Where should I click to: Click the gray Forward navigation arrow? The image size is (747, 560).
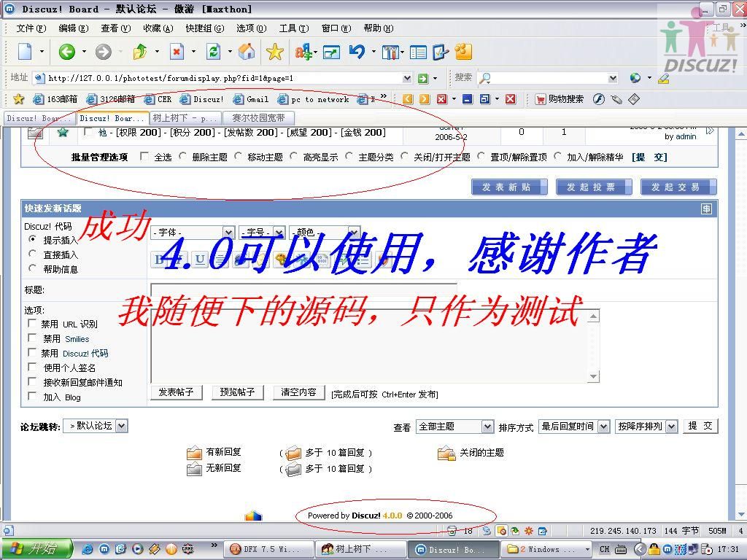coord(104,52)
